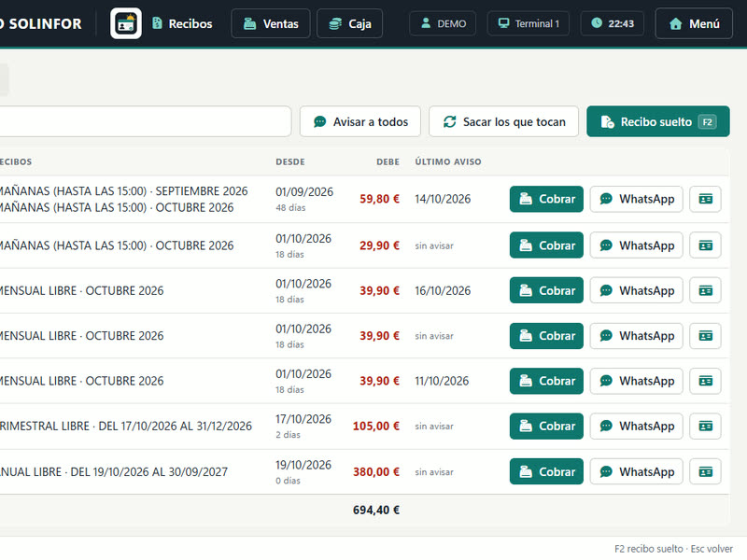Screen dimensions: 747x560
Task: Click the 14/10/2026 last notice date
Action: pos(443,199)
